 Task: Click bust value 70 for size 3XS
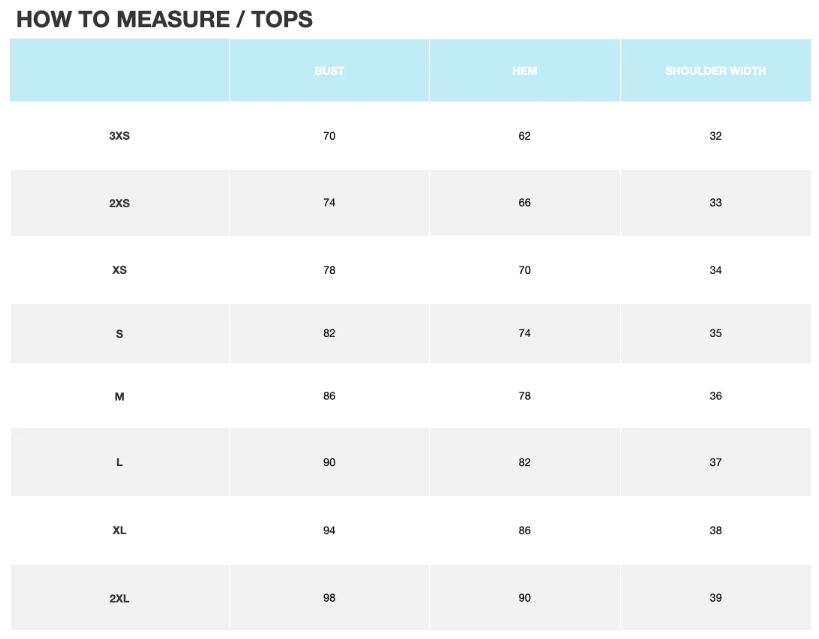(x=329, y=136)
